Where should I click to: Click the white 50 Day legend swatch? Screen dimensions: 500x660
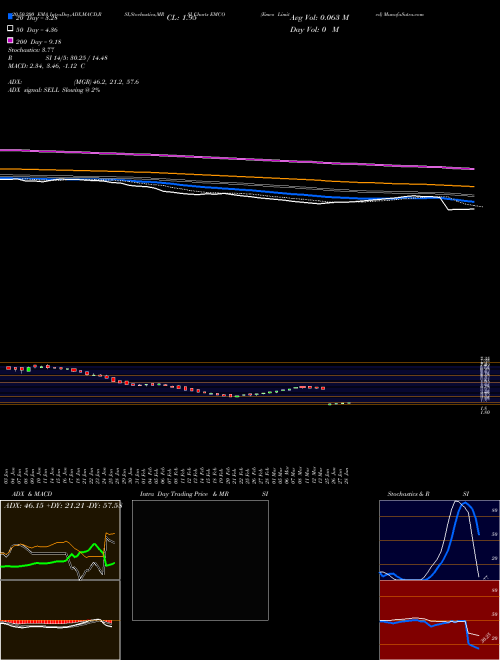[10, 28]
